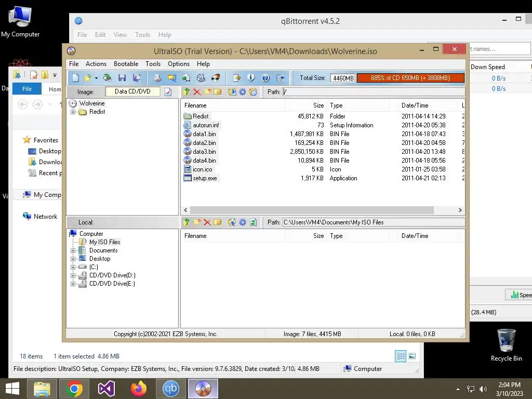Open the View menu in qBittorrent

click(x=120, y=35)
